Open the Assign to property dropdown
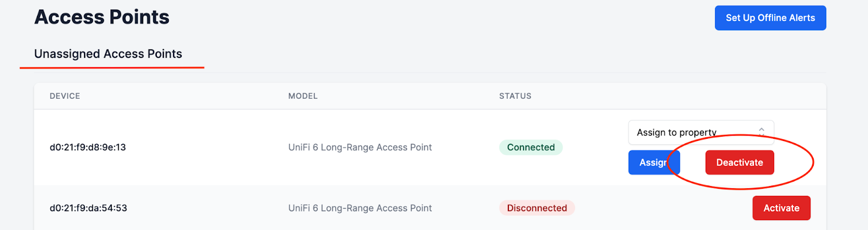 (x=701, y=132)
